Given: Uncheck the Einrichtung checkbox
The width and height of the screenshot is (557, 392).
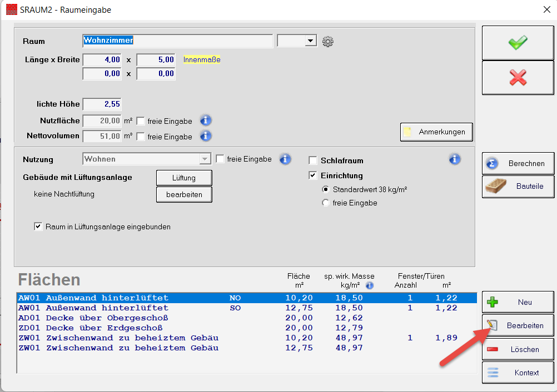Looking at the screenshot, I should pyautogui.click(x=313, y=175).
